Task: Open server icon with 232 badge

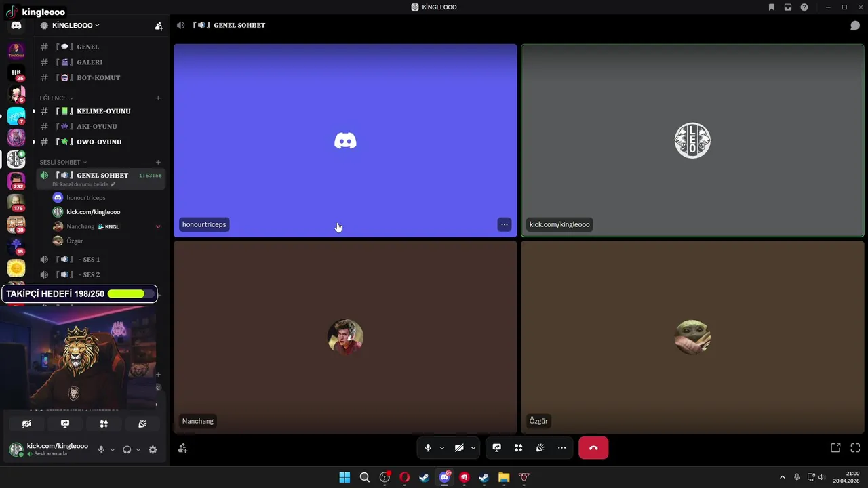Action: [16, 181]
